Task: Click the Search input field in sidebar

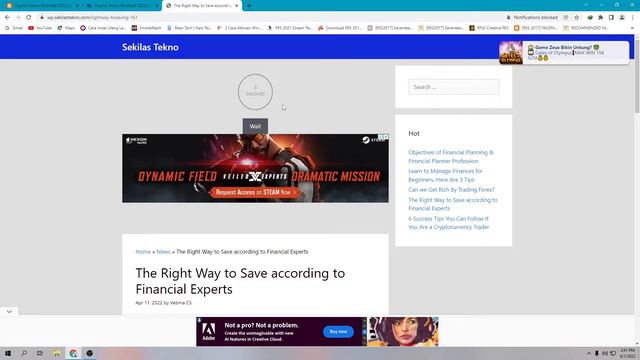Action: click(453, 87)
